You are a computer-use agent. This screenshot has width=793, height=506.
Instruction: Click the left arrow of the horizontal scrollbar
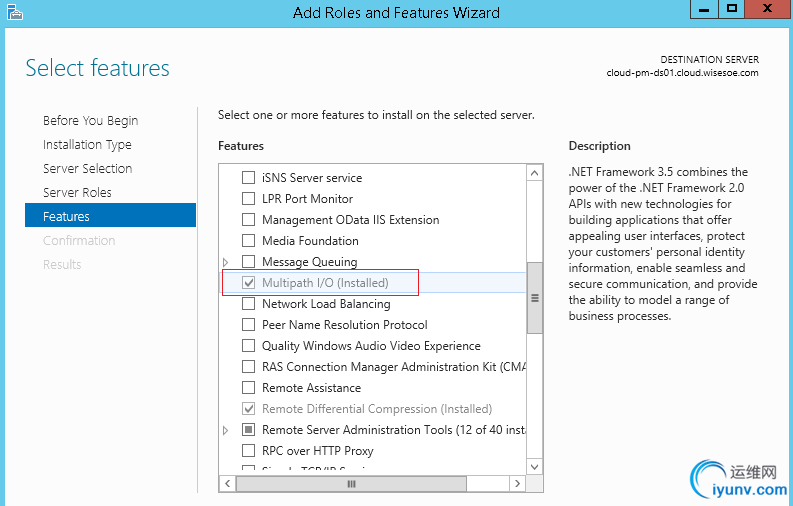[x=227, y=484]
